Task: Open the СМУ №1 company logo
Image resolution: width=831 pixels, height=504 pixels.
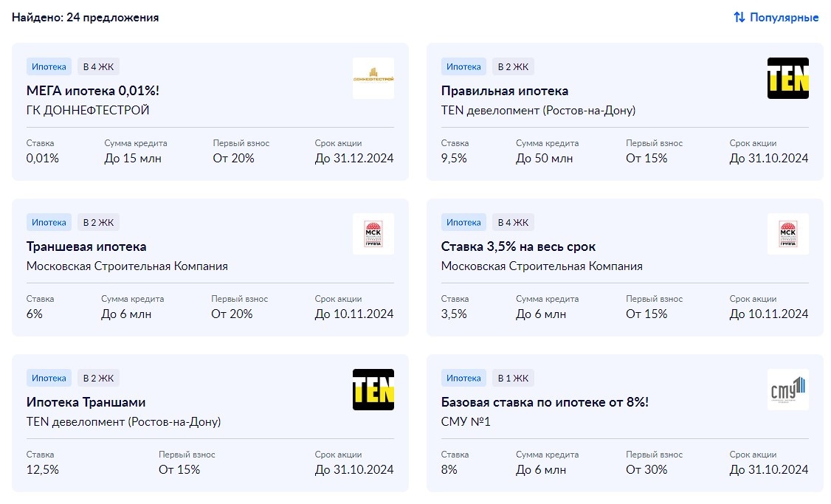Action: 788,390
